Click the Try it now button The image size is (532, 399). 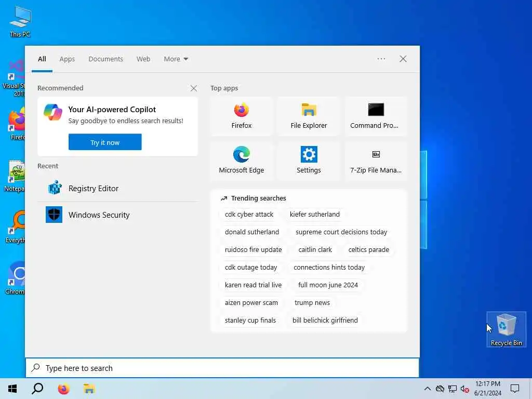click(x=105, y=142)
